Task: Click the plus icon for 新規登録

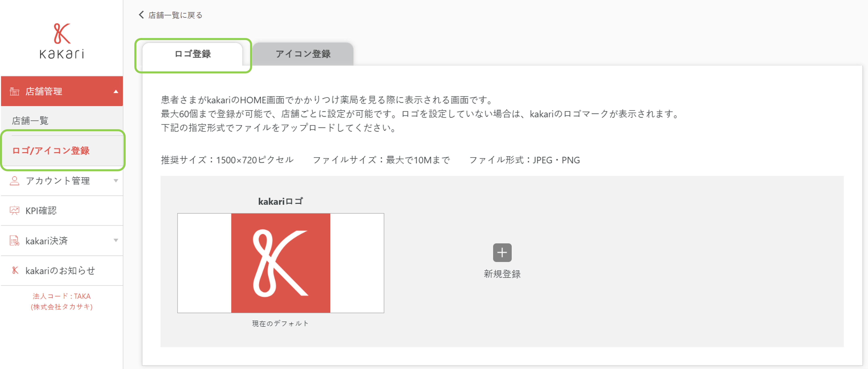Action: coord(502,253)
